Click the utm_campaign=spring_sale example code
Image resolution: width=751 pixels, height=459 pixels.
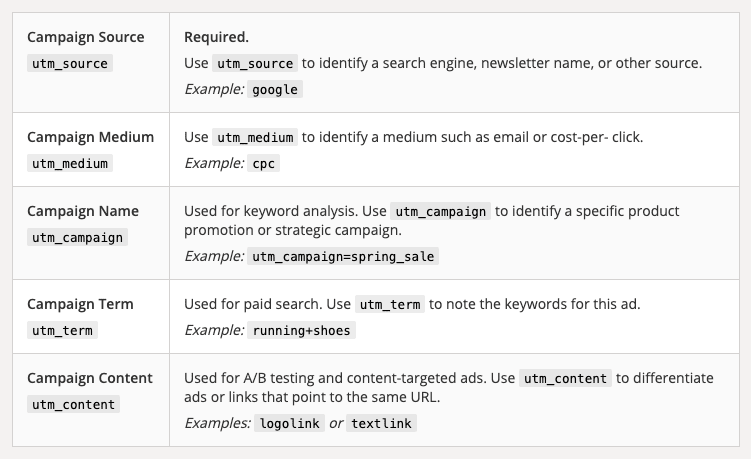pyautogui.click(x=342, y=256)
